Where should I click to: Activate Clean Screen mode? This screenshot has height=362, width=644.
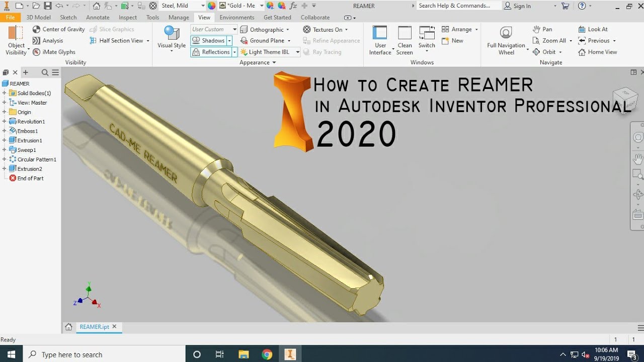[405, 40]
